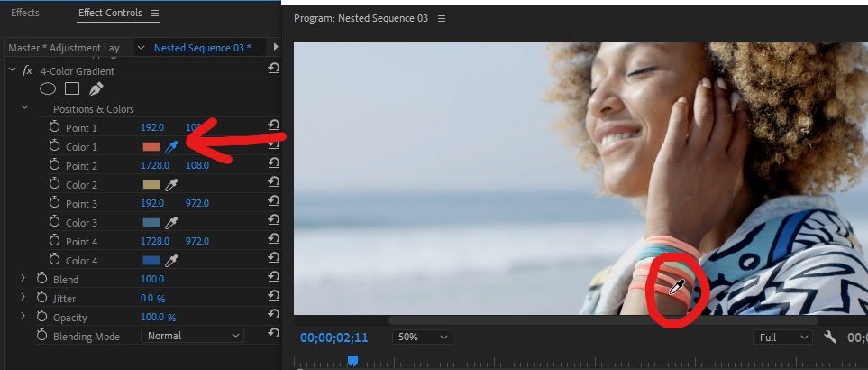Reset the Blend parameter

(x=273, y=276)
